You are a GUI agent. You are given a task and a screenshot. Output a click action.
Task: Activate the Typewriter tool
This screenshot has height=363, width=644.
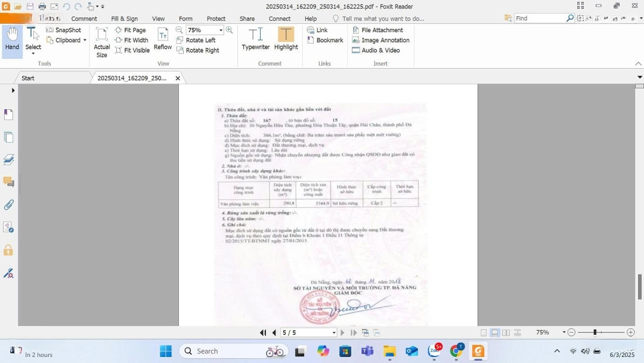pos(255,39)
